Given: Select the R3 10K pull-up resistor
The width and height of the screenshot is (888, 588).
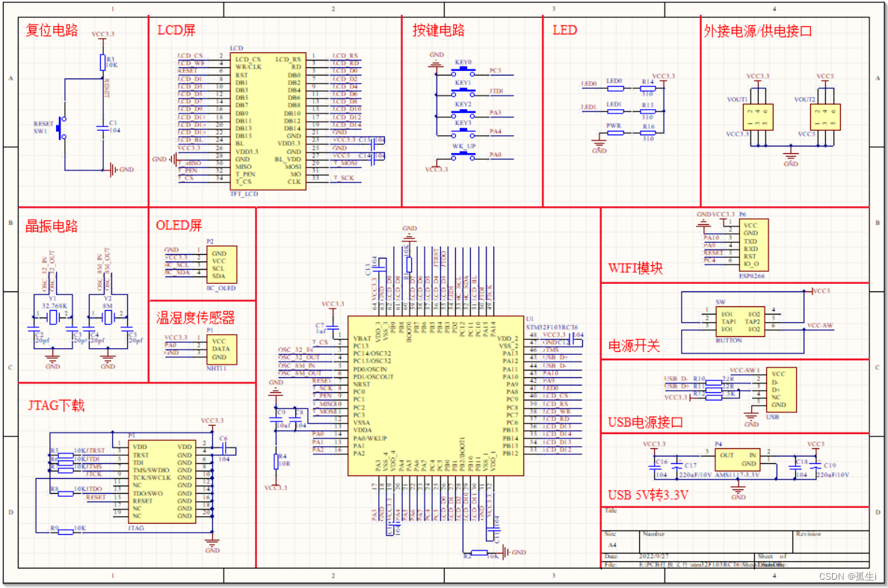Looking at the screenshot, I should click(x=102, y=63).
